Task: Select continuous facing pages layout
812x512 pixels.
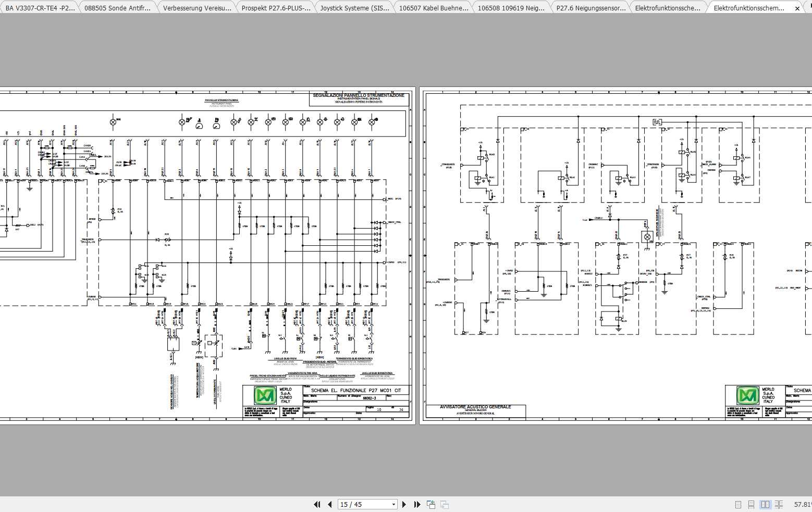Action: point(779,504)
